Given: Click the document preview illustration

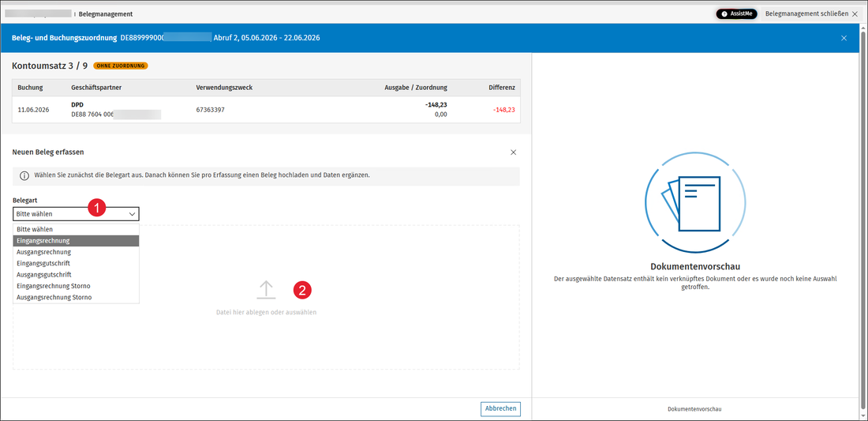Looking at the screenshot, I should click(695, 201).
